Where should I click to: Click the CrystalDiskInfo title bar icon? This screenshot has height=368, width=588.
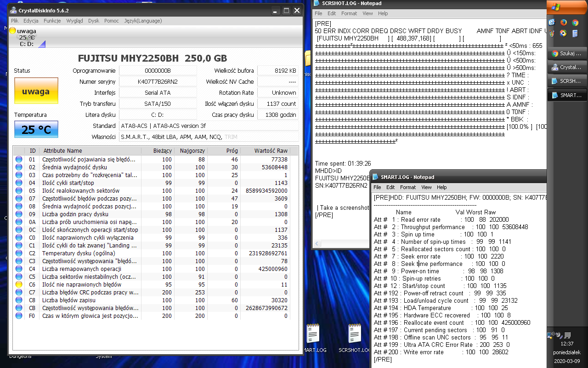point(14,10)
